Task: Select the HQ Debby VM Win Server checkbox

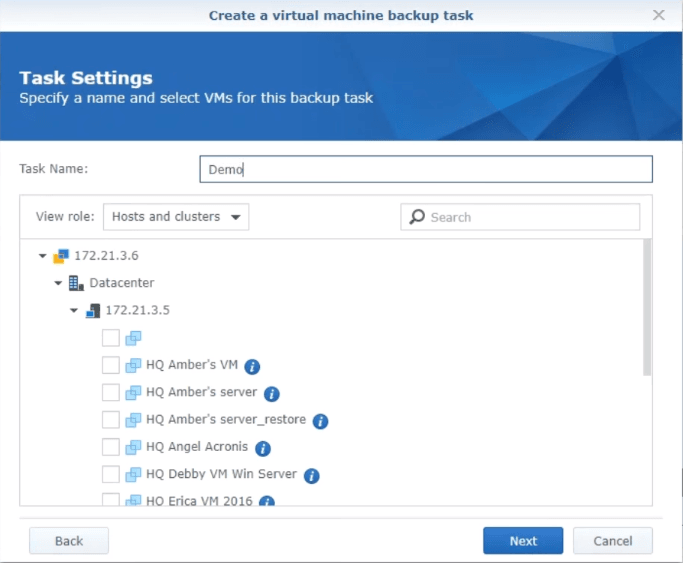Action: (x=111, y=474)
